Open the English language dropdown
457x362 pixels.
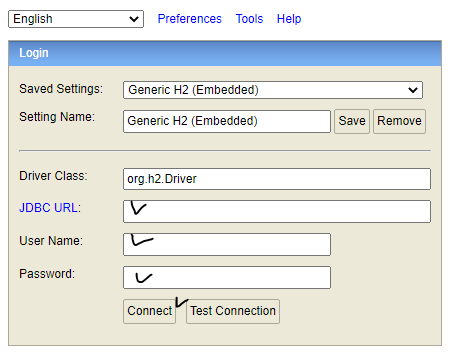[76, 19]
